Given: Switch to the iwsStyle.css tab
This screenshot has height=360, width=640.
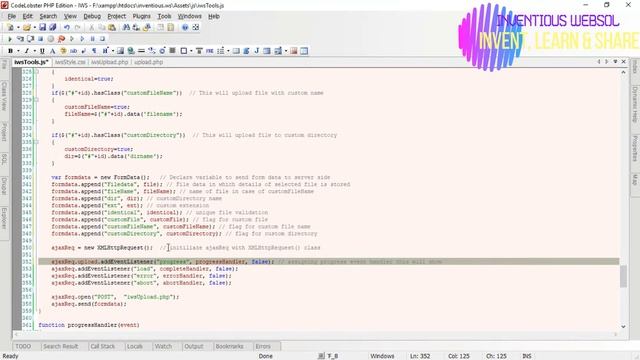Looking at the screenshot, I should [x=70, y=62].
